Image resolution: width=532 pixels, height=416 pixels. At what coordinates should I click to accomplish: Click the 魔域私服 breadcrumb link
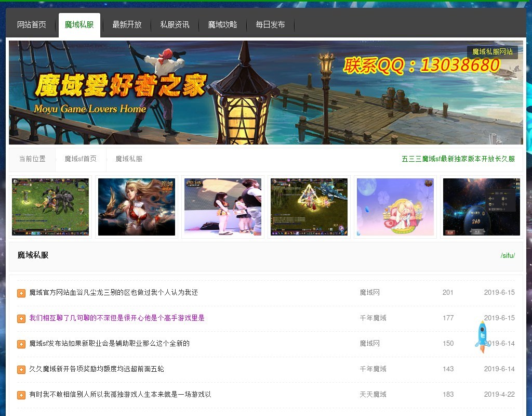pos(129,159)
